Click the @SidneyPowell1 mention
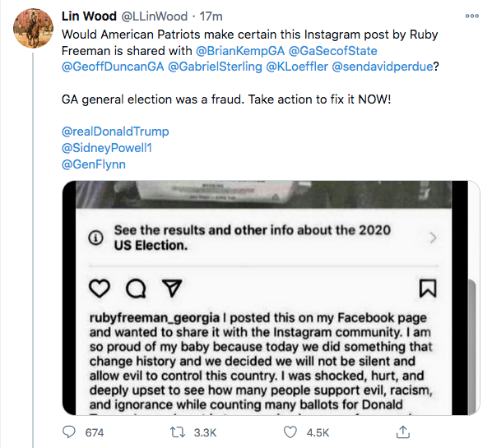This screenshot has width=492, height=448. [107, 148]
